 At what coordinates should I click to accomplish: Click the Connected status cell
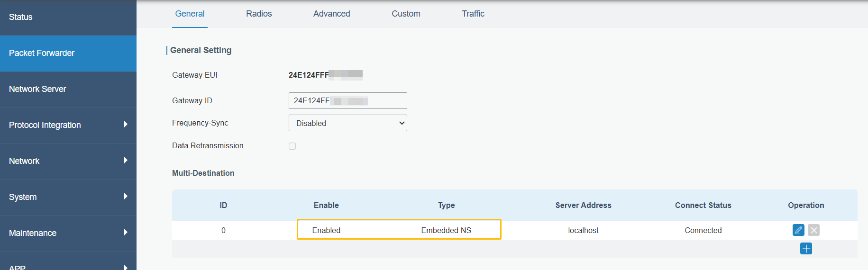[703, 230]
